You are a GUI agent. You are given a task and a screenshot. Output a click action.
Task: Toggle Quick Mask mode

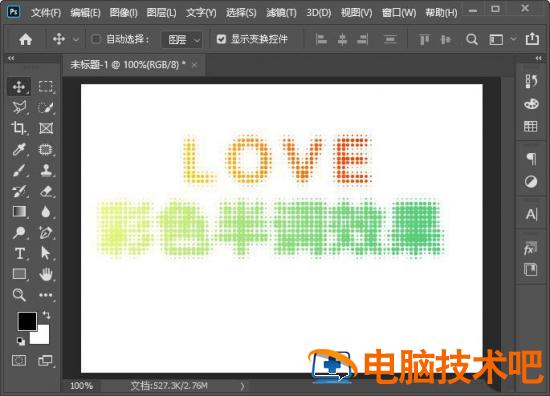point(19,360)
